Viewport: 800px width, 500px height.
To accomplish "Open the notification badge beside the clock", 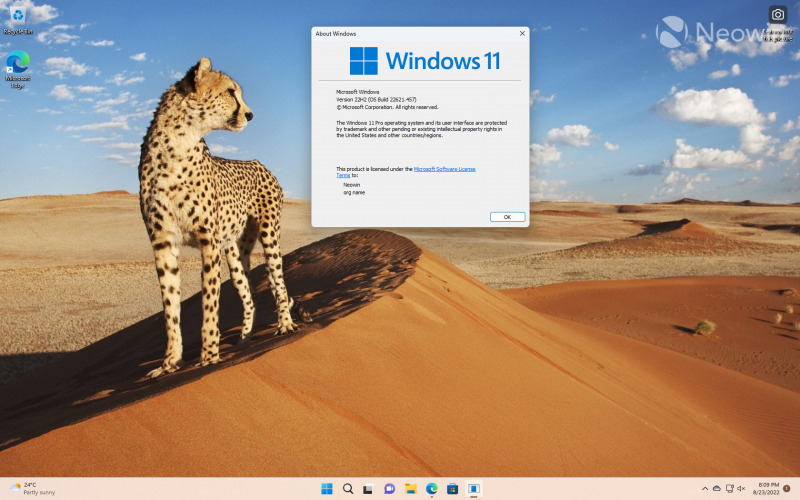I will click(x=787, y=488).
